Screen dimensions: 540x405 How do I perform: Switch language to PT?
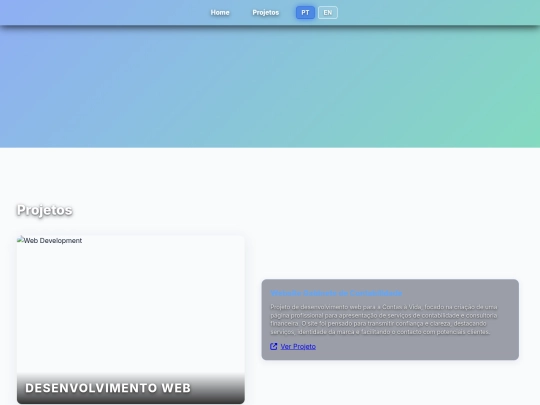[305, 13]
